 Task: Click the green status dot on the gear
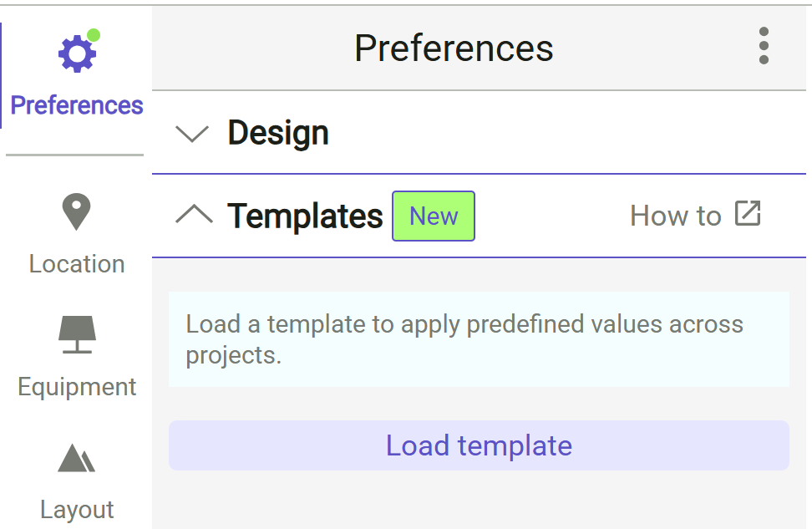tap(93, 35)
